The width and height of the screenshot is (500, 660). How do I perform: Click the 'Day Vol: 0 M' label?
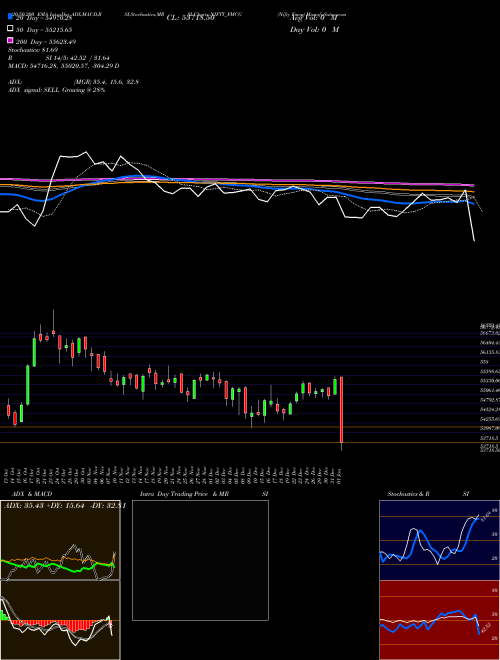(x=314, y=30)
